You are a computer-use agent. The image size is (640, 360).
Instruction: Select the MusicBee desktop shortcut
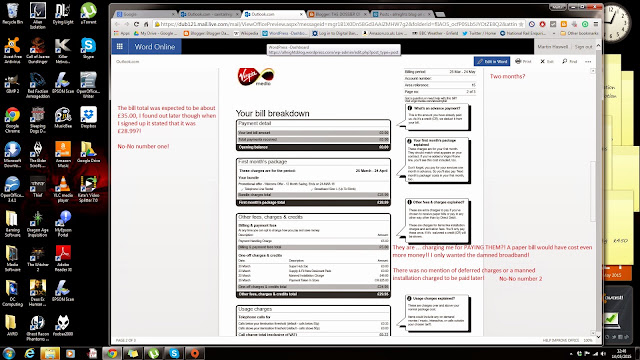coord(63,118)
